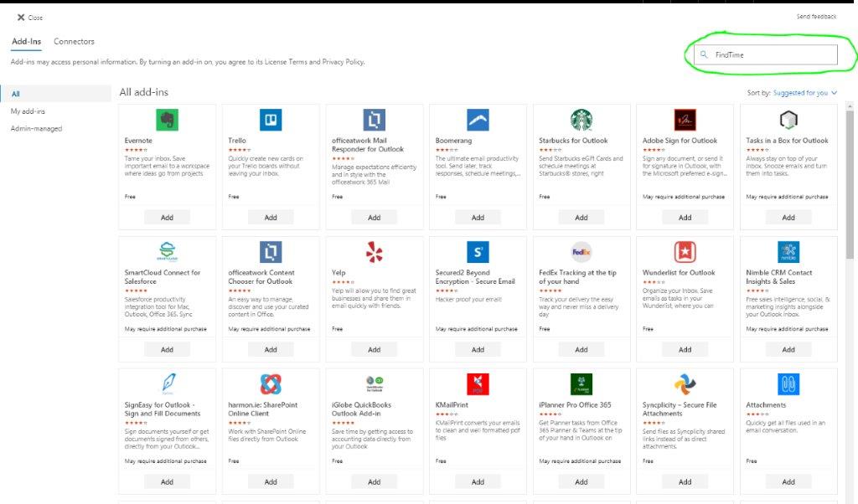
Task: Open the Trello add-in title
Action: (237, 141)
